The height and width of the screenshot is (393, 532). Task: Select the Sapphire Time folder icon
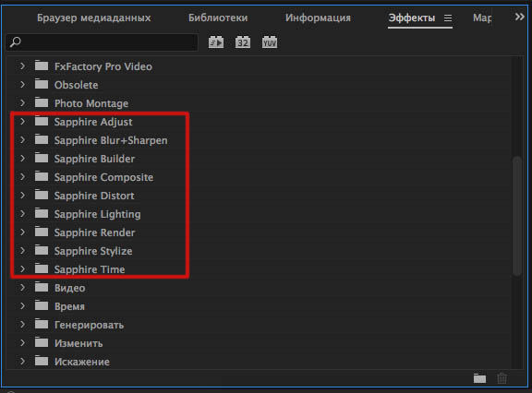pos(42,268)
